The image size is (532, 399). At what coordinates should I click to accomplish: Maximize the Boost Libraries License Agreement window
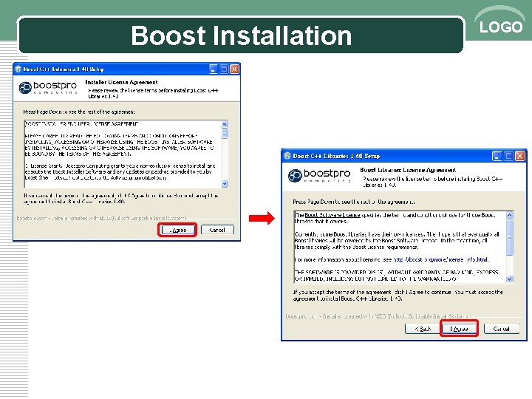508,156
